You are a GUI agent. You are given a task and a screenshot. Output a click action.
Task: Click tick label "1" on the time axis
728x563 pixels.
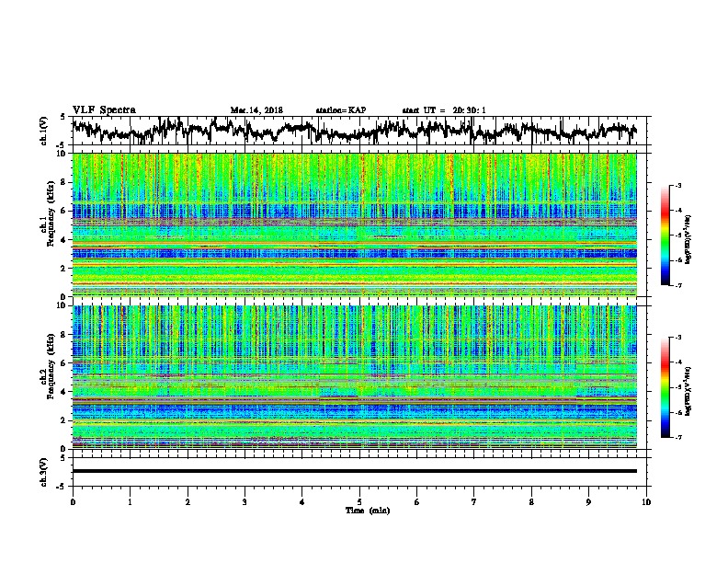[x=130, y=502]
